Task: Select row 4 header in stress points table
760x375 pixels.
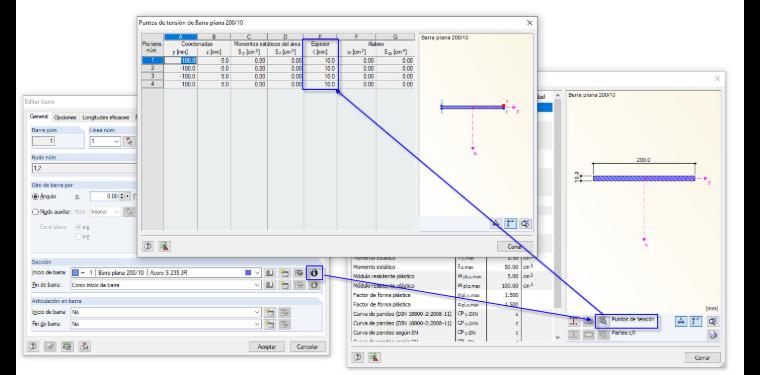Action: [152, 84]
